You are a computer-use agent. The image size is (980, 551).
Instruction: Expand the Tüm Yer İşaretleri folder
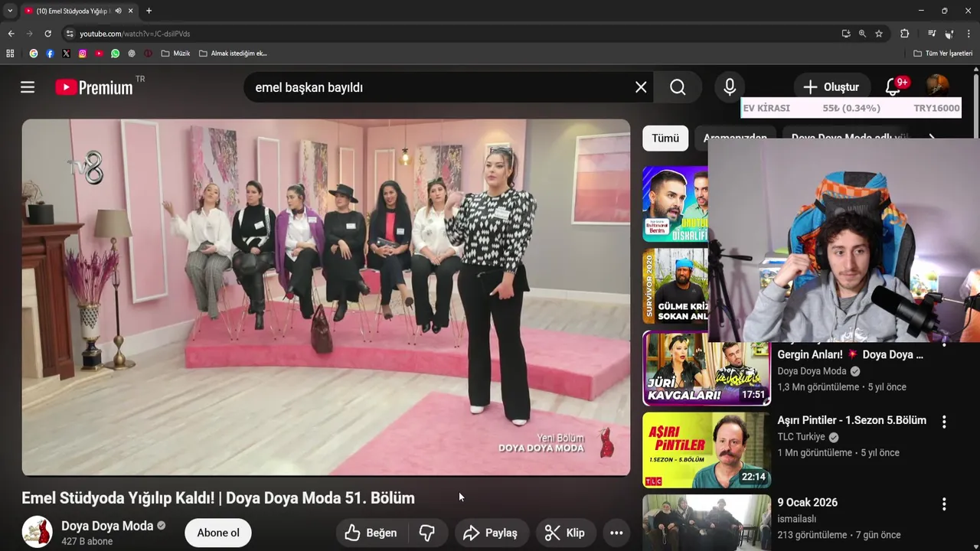pyautogui.click(x=942, y=54)
